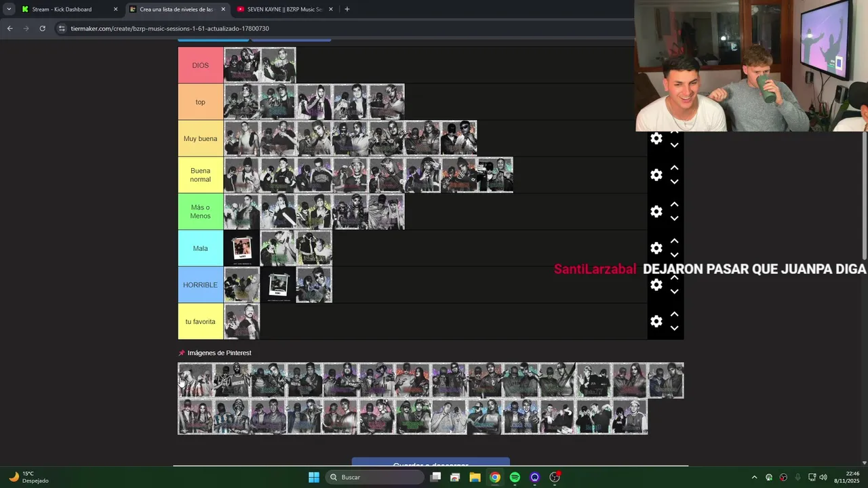Click the Buscar taskbar search box
Image resolution: width=868 pixels, height=488 pixels.
tap(375, 477)
